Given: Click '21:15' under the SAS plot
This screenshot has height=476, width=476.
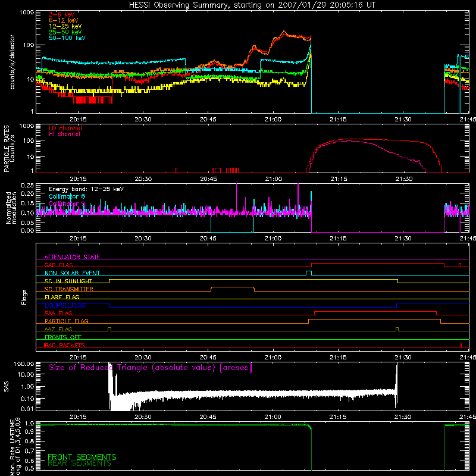Looking at the screenshot, I should [338, 417].
